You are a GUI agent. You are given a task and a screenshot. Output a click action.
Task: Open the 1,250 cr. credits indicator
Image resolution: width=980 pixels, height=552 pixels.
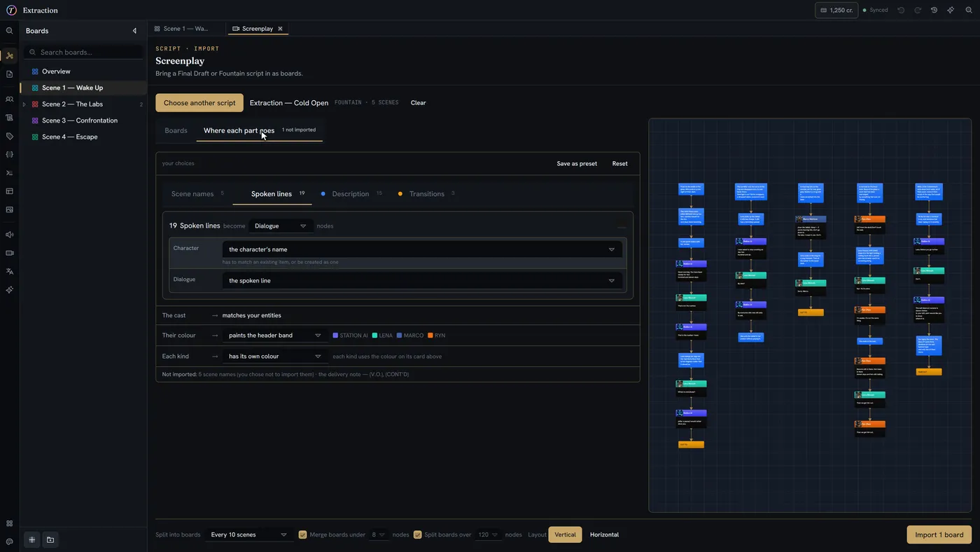click(836, 11)
